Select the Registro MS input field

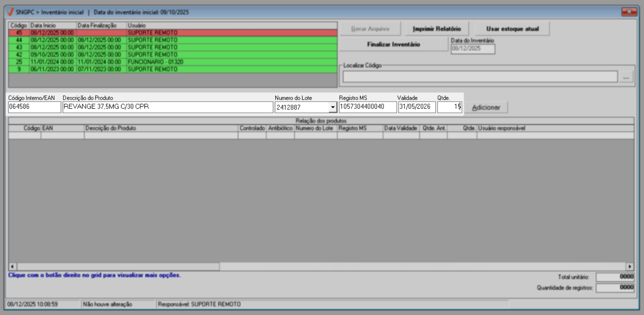[x=368, y=107]
